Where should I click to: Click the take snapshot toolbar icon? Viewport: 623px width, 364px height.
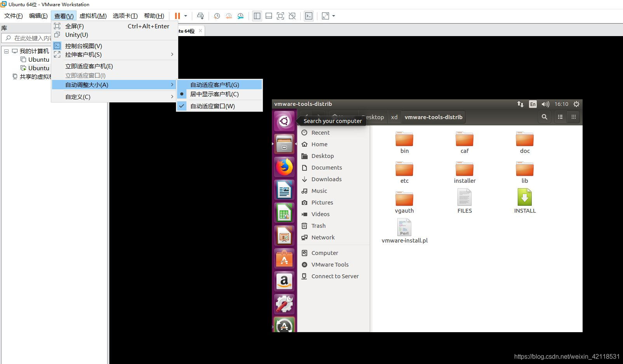pyautogui.click(x=217, y=16)
